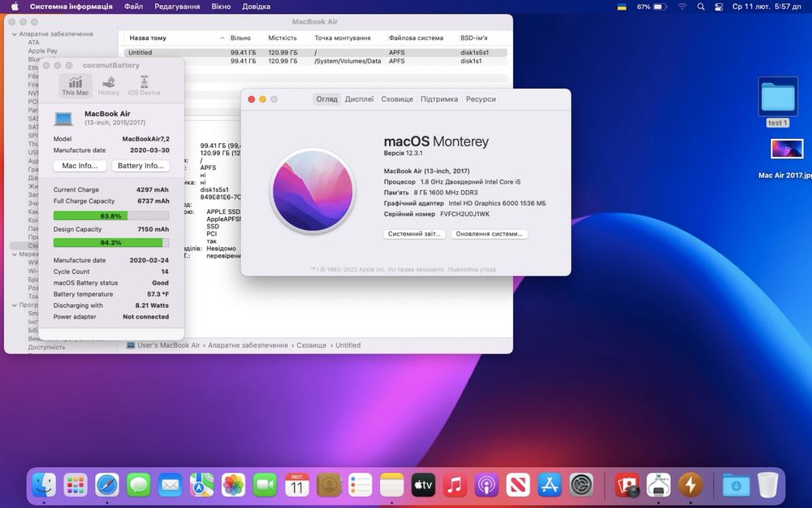The width and height of the screenshot is (812, 508).
Task: Switch to iOS Device in coconutBattery
Action: click(144, 85)
